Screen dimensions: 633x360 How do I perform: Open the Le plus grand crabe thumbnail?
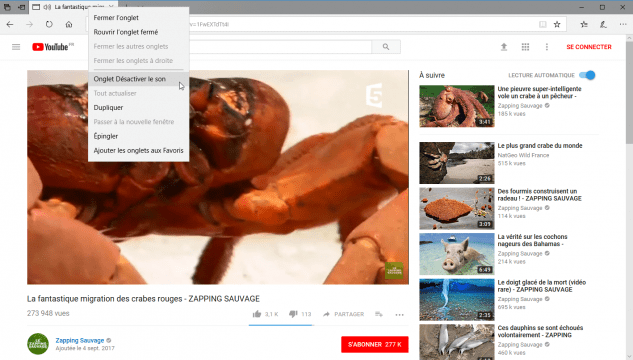pos(457,163)
